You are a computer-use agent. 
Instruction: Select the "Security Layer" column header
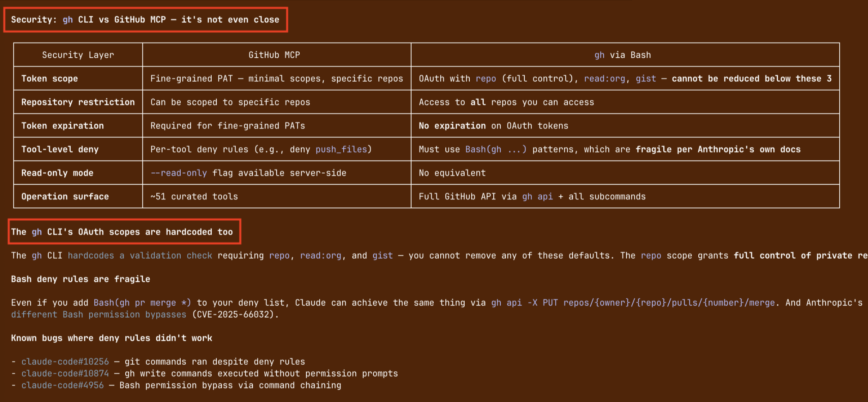pyautogui.click(x=78, y=55)
